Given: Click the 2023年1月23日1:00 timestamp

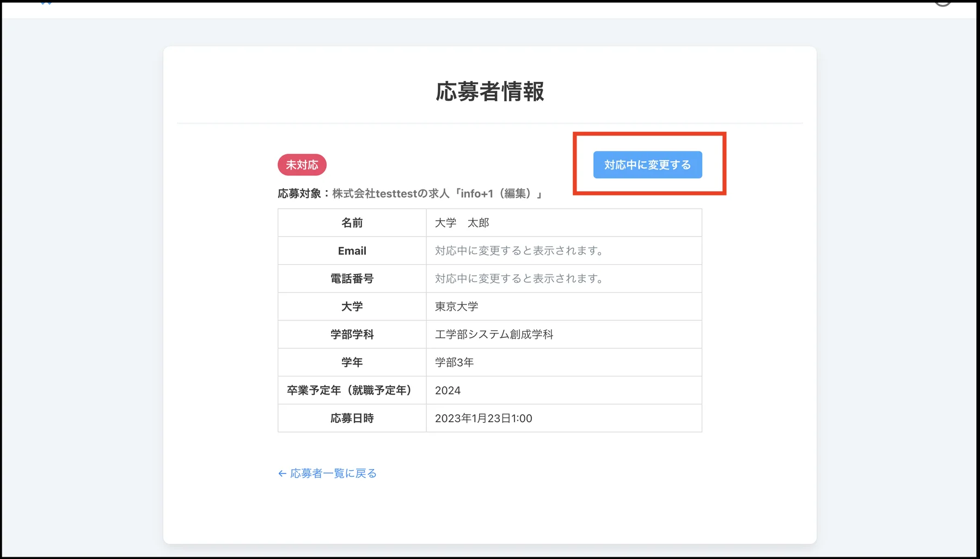Looking at the screenshot, I should coord(483,418).
